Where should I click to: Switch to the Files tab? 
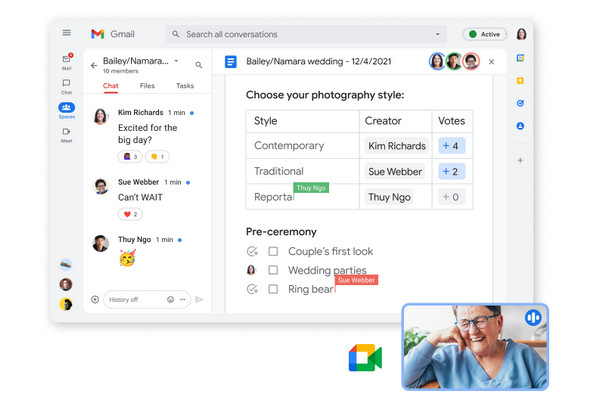click(147, 86)
